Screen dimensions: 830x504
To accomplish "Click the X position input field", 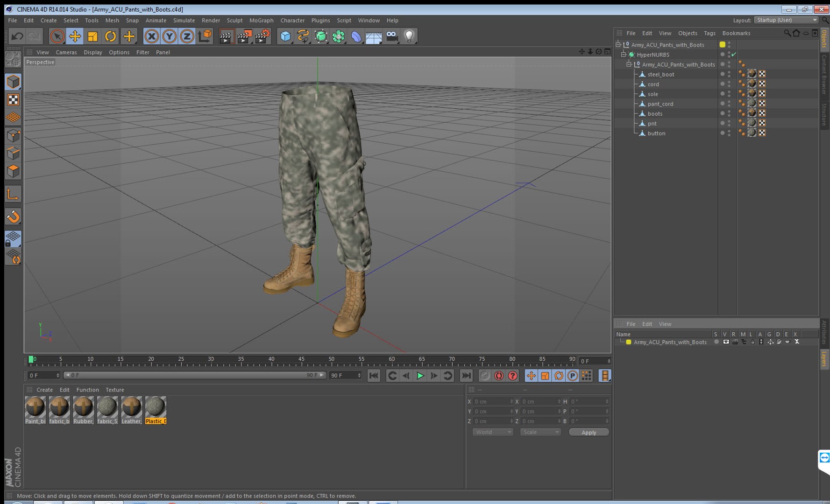I will (493, 401).
